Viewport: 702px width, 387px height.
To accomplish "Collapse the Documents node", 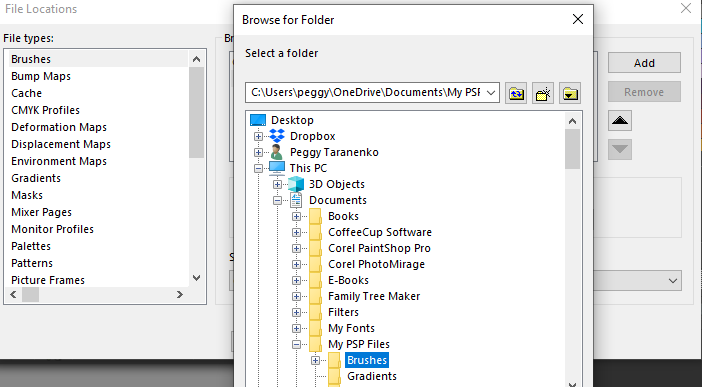I will click(x=278, y=200).
